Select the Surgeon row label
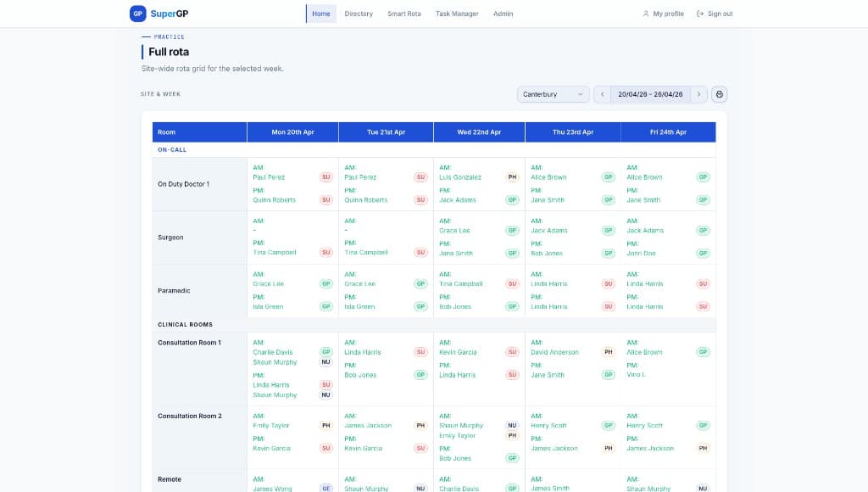The height and width of the screenshot is (492, 868). 170,238
